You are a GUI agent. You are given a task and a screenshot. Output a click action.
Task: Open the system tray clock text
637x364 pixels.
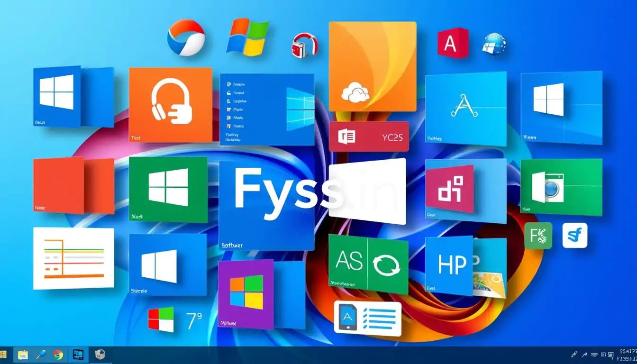(x=626, y=355)
